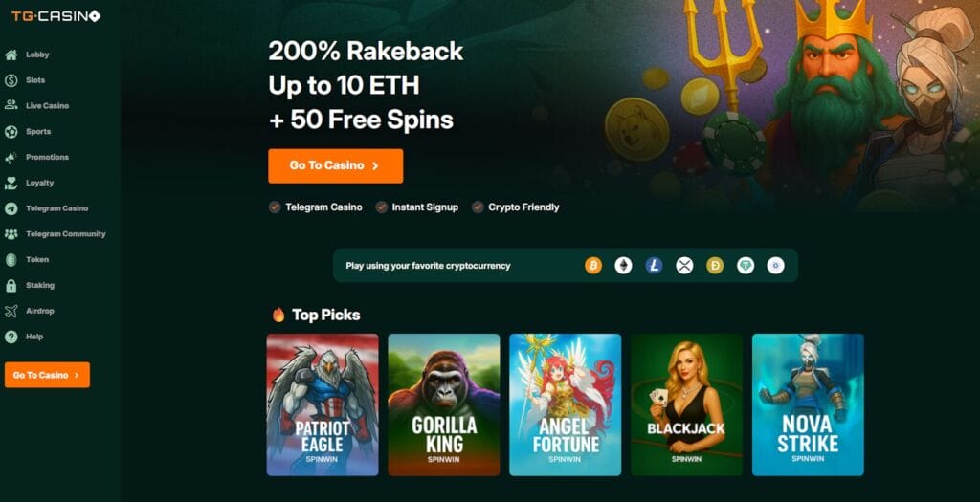Click the Crypto Friendly checkmark
Screen dimensions: 980x502
[478, 207]
